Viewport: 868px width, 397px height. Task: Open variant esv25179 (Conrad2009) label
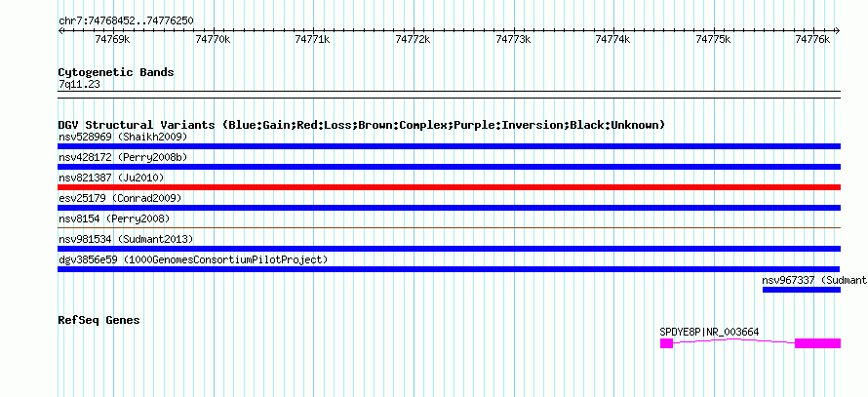point(120,198)
